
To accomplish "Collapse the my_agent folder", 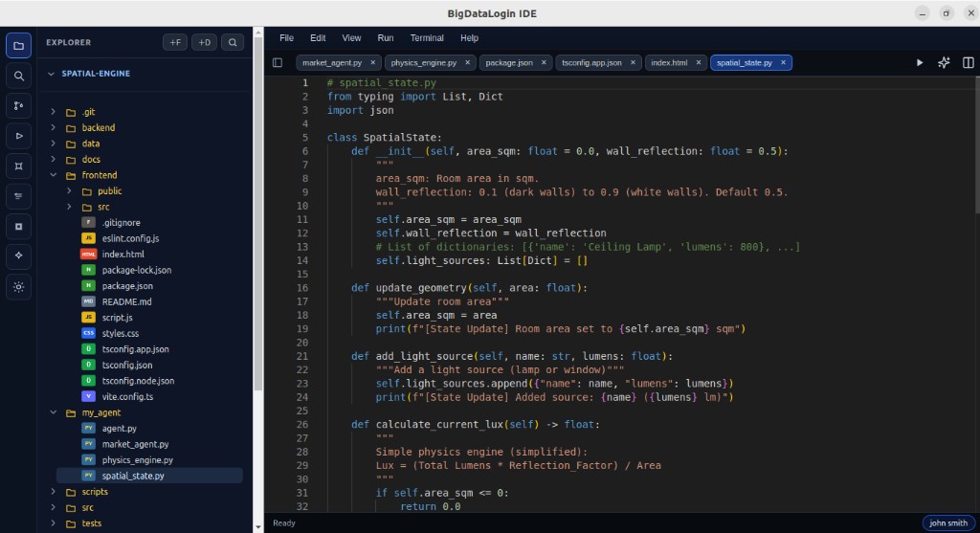I will click(54, 412).
